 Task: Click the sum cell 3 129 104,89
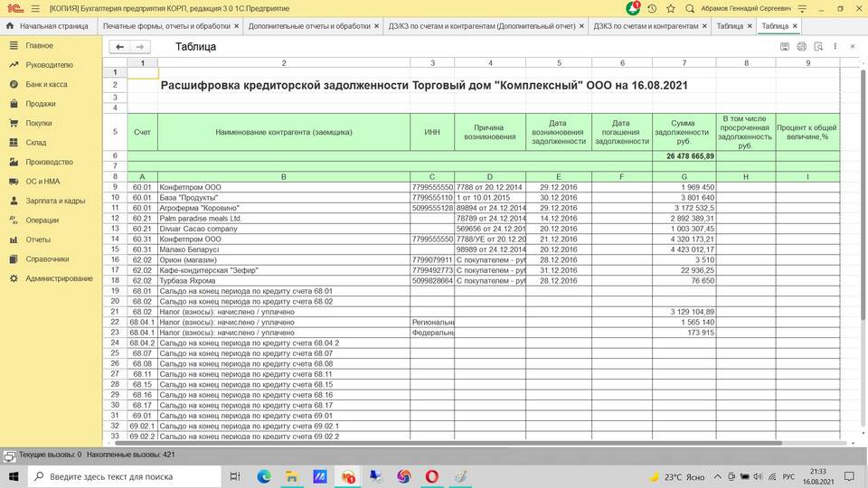684,312
